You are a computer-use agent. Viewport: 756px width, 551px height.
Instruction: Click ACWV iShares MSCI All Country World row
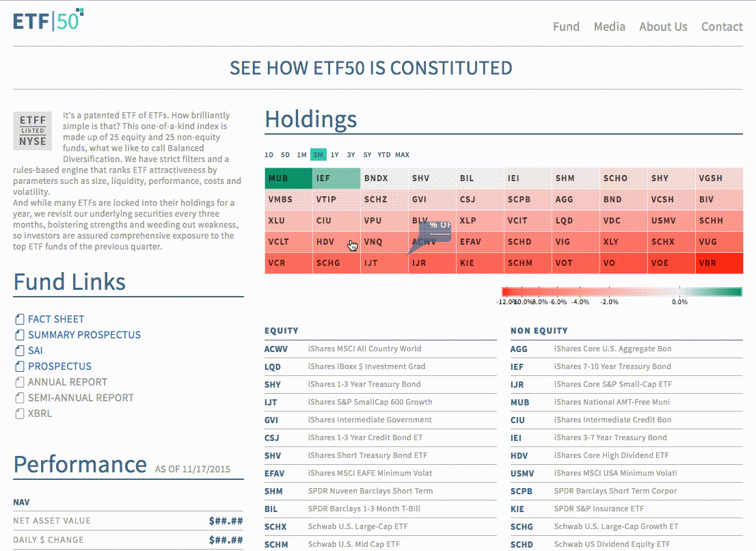(x=381, y=349)
